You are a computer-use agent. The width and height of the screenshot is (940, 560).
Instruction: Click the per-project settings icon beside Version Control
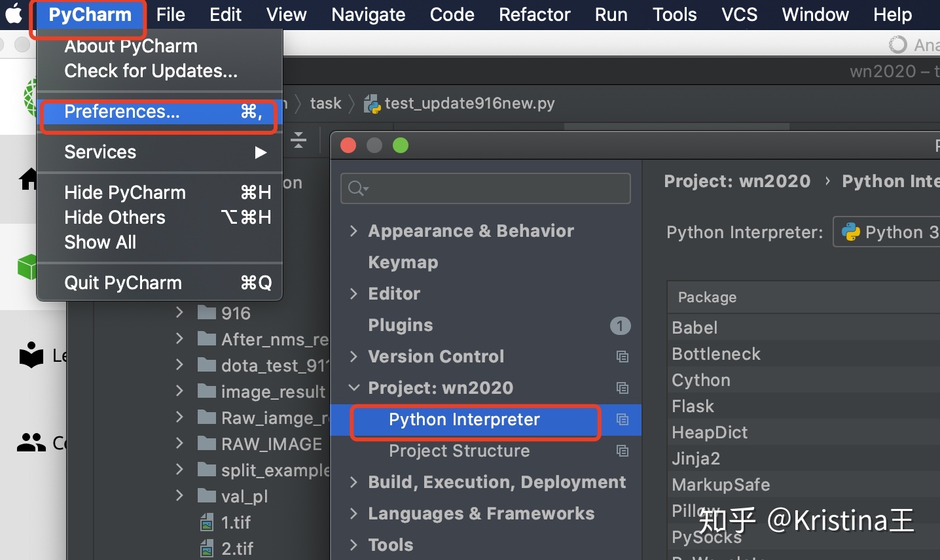point(623,357)
